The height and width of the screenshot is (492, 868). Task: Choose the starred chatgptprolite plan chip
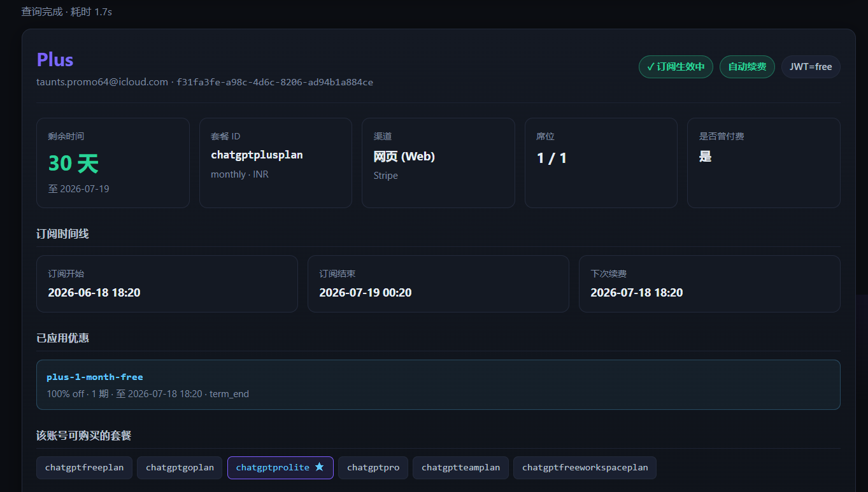coord(280,468)
